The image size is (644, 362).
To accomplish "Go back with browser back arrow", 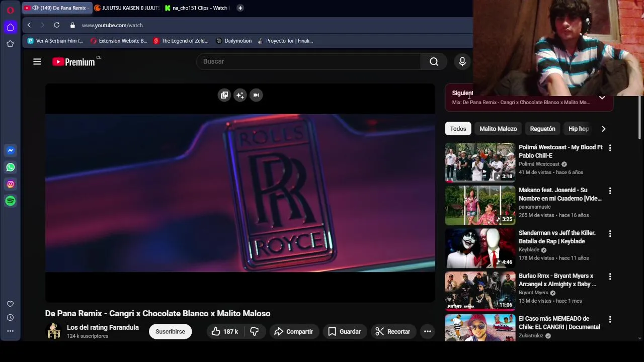I will pyautogui.click(x=29, y=25).
